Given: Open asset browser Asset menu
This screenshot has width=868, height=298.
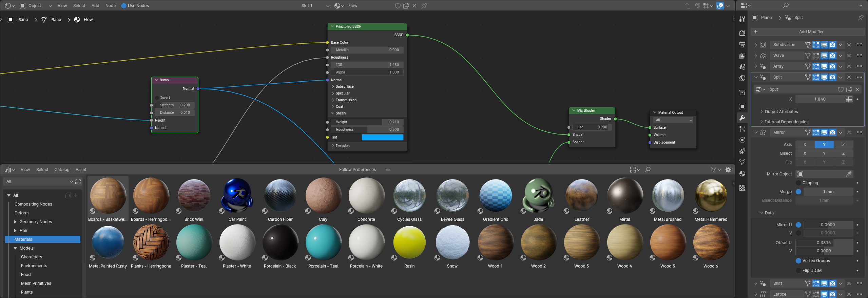Looking at the screenshot, I should tap(81, 170).
